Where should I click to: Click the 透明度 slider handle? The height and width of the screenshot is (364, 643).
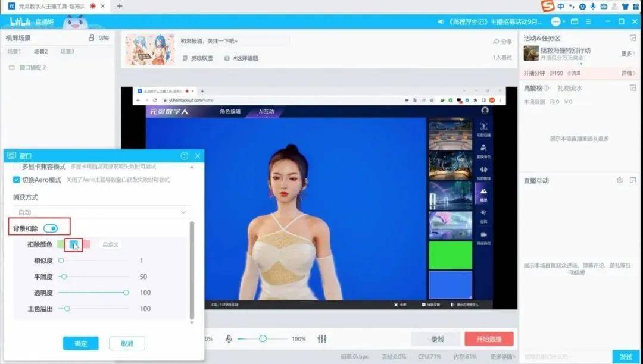[x=126, y=293]
